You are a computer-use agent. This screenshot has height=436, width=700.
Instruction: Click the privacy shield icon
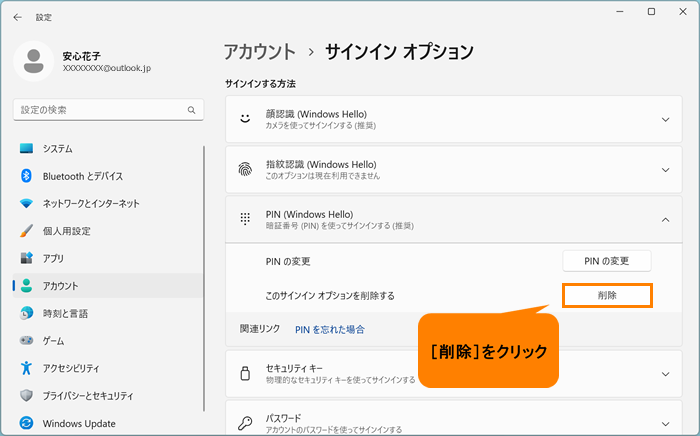click(26, 395)
